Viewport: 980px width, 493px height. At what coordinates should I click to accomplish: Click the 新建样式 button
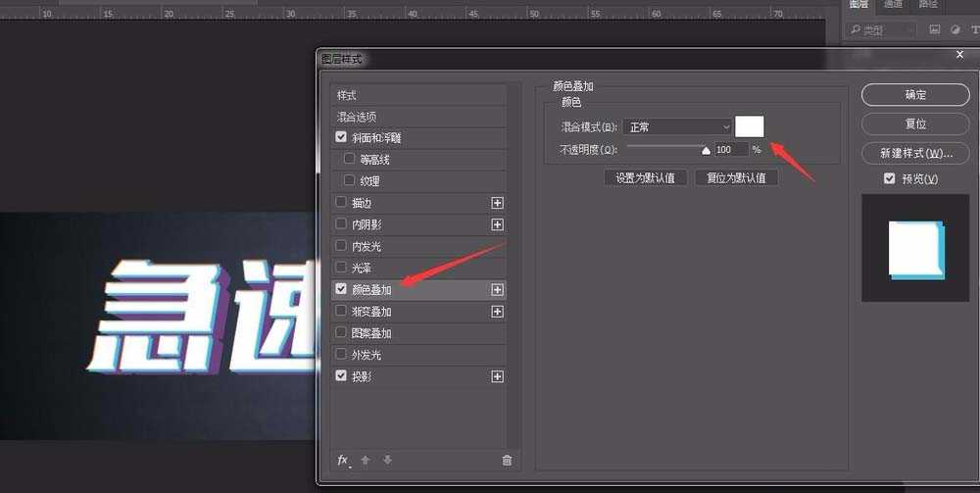(x=915, y=154)
